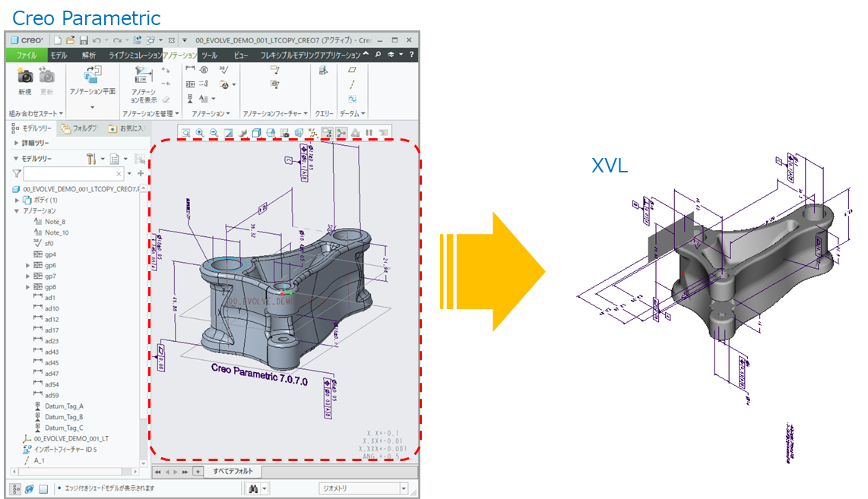Open the フォルダブラウザ navigator tab
Viewport: 868px width, 499px height.
(80, 128)
